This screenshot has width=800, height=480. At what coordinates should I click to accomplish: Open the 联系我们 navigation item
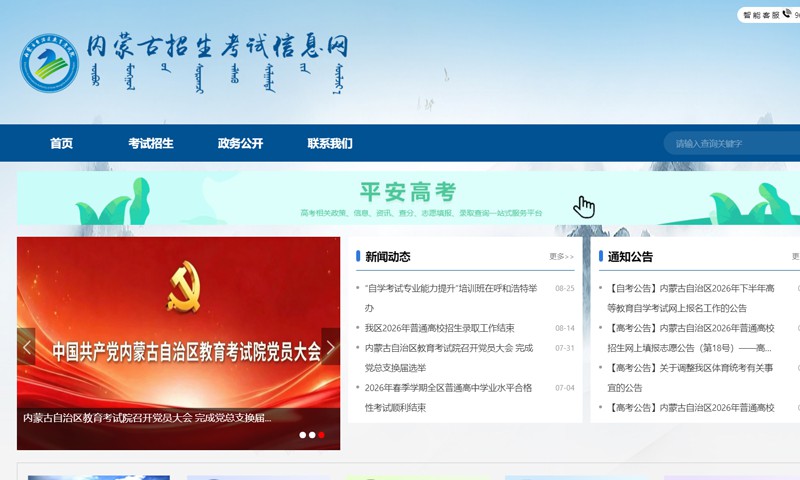pos(330,143)
